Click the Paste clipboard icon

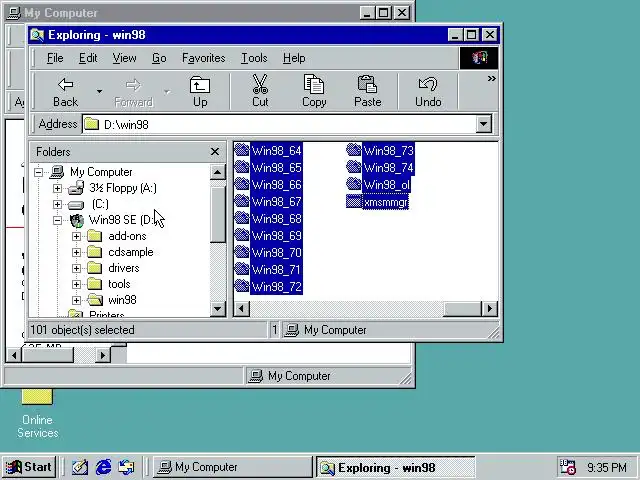click(x=367, y=85)
